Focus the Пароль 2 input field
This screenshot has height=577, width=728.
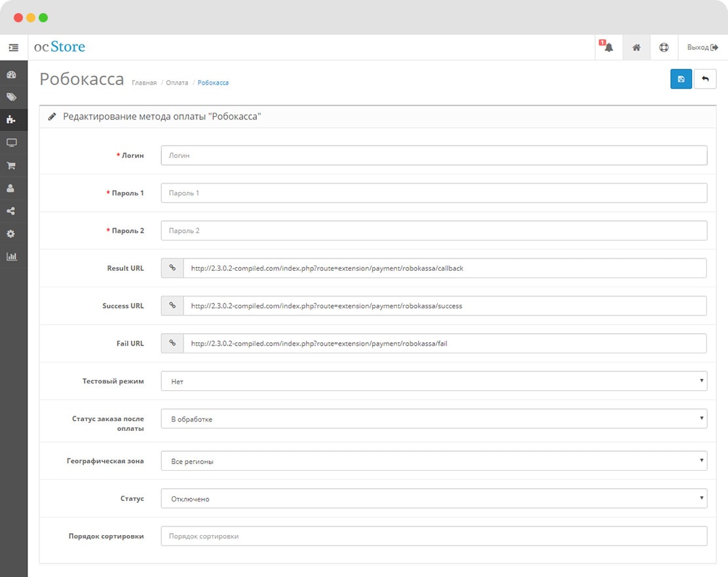[x=434, y=230]
